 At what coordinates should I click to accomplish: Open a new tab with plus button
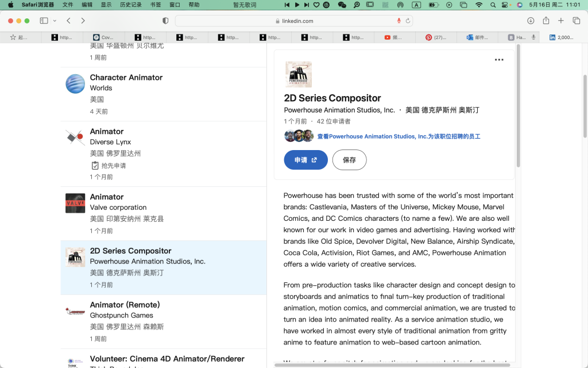coord(561,21)
